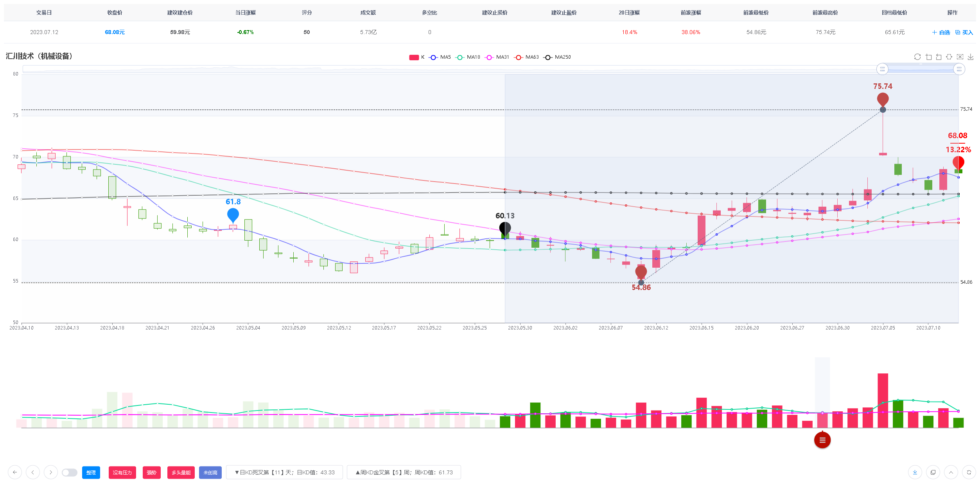The image size is (980, 481).
Task: Click the black 60.13 pin marker
Action: [x=505, y=229]
